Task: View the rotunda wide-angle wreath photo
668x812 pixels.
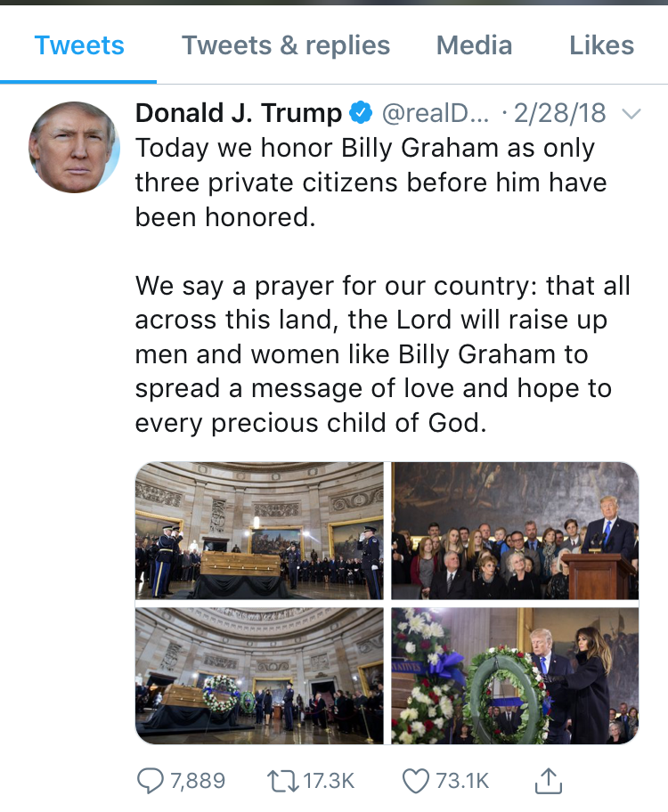Action: click(x=259, y=676)
